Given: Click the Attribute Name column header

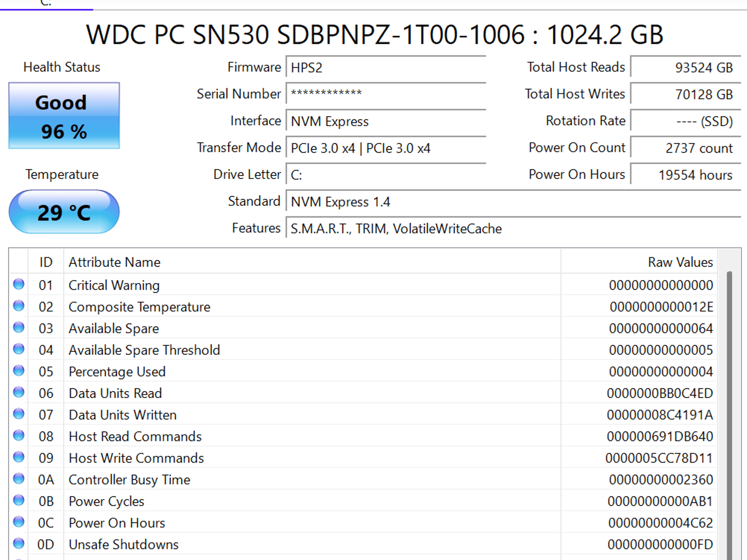Looking at the screenshot, I should coord(312,262).
